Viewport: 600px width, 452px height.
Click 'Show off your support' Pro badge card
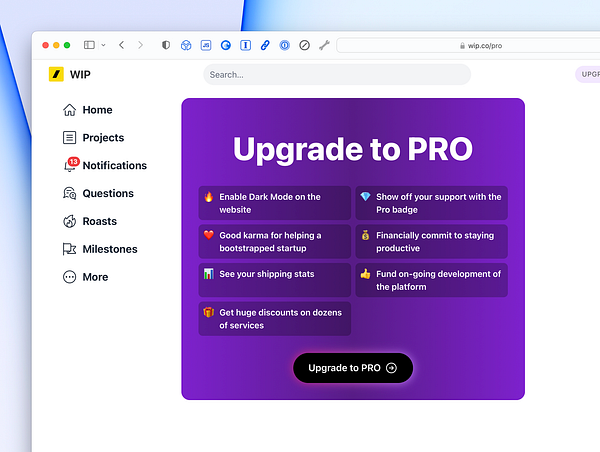click(x=432, y=203)
